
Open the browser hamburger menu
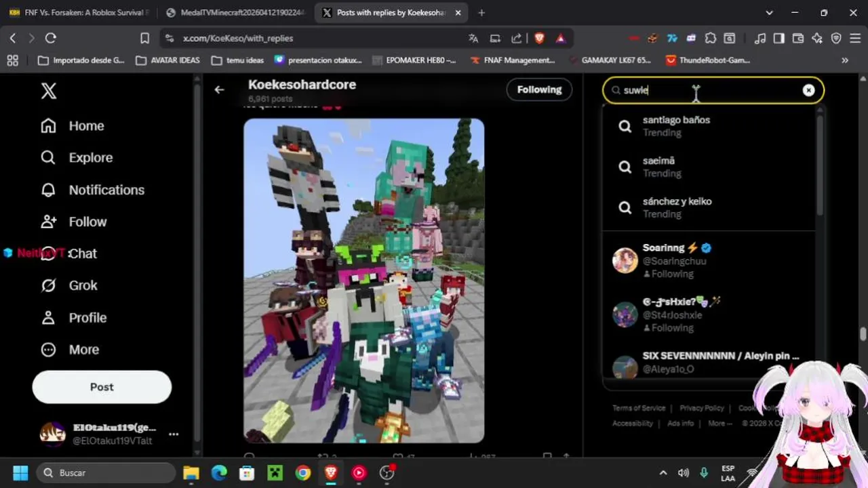click(x=855, y=39)
